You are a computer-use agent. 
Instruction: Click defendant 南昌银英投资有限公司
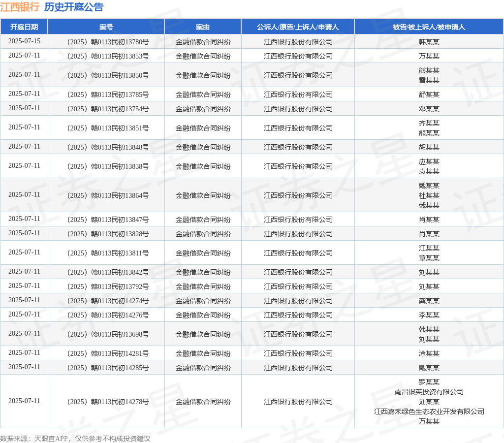(x=429, y=392)
